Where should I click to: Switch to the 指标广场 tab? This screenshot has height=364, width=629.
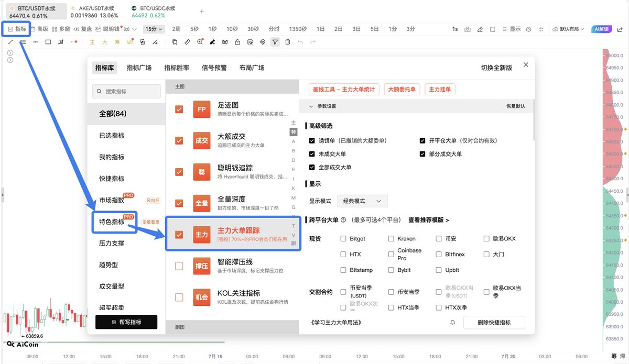tap(139, 68)
